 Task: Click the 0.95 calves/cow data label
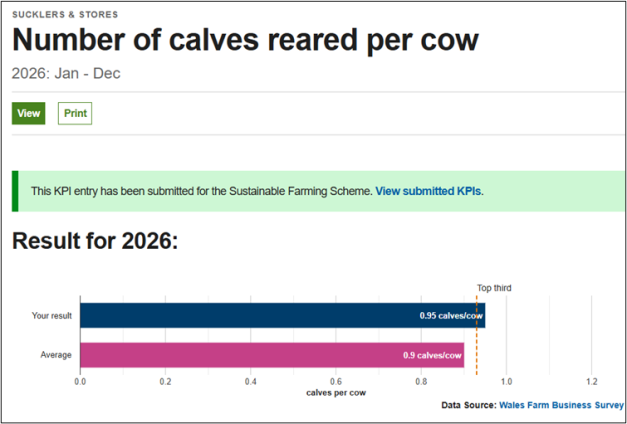(449, 316)
